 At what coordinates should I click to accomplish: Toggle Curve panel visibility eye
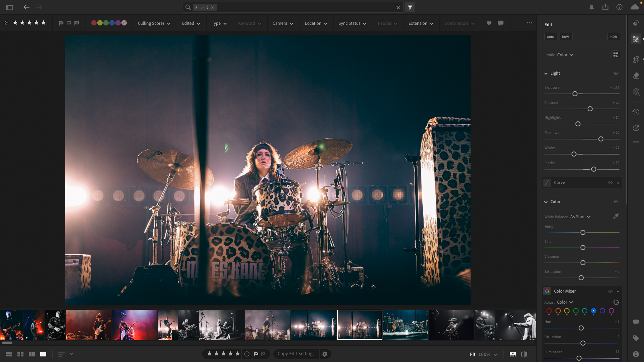pyautogui.click(x=610, y=183)
